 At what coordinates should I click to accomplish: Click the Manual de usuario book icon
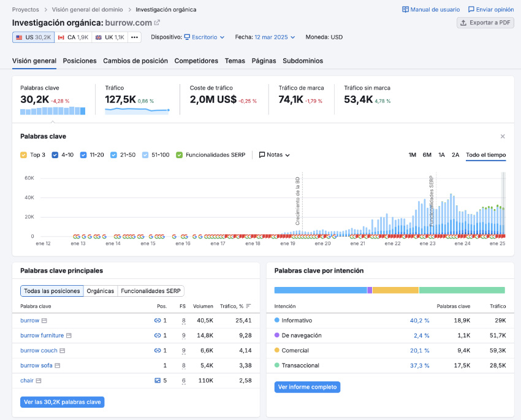[405, 9]
